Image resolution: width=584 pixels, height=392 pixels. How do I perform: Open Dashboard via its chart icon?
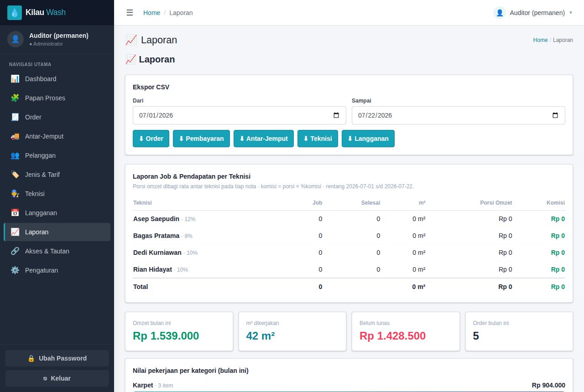(15, 79)
